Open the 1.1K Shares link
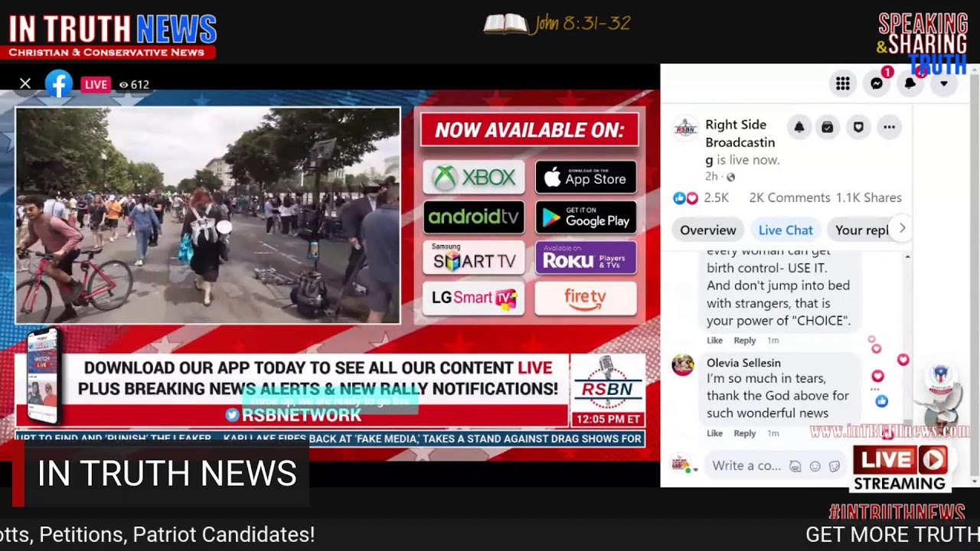Screen dimensions: 980x551 coord(868,197)
